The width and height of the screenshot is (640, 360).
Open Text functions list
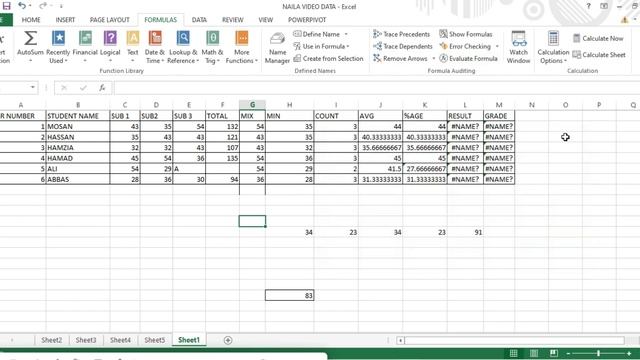pyautogui.click(x=133, y=47)
